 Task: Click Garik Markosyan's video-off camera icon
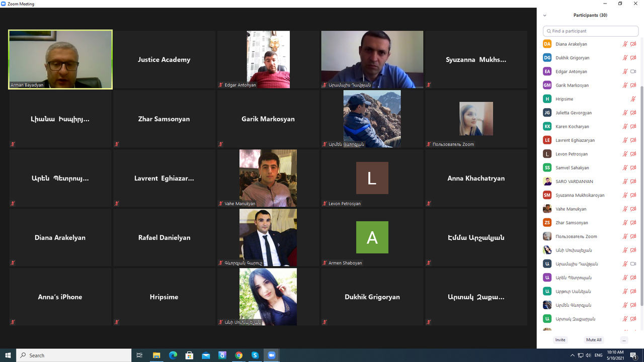click(633, 85)
